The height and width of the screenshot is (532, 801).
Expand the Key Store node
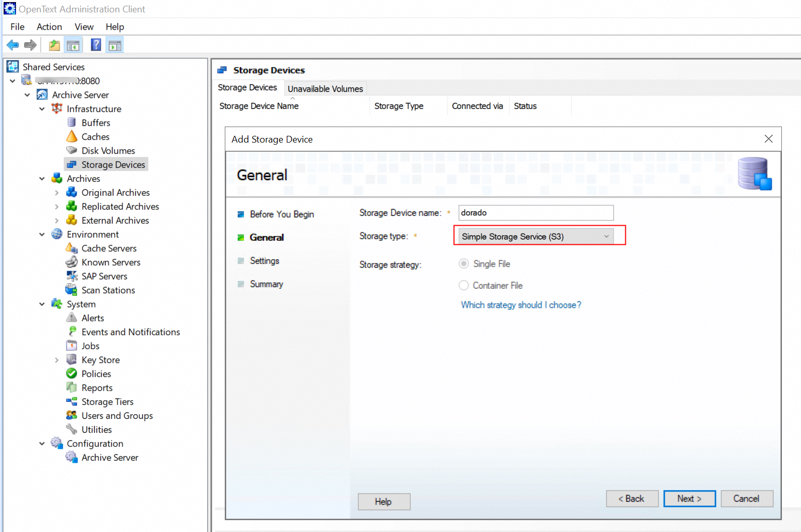pyautogui.click(x=57, y=360)
